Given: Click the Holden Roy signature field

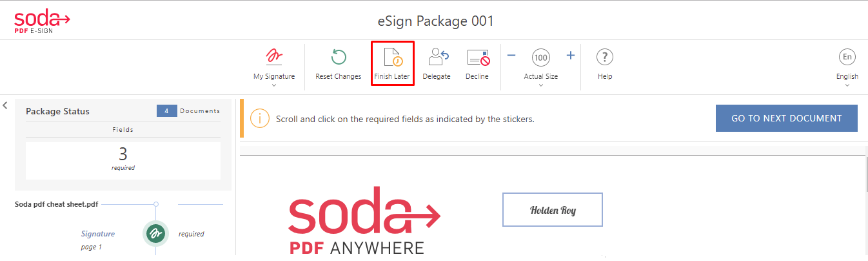Looking at the screenshot, I should click(x=553, y=210).
